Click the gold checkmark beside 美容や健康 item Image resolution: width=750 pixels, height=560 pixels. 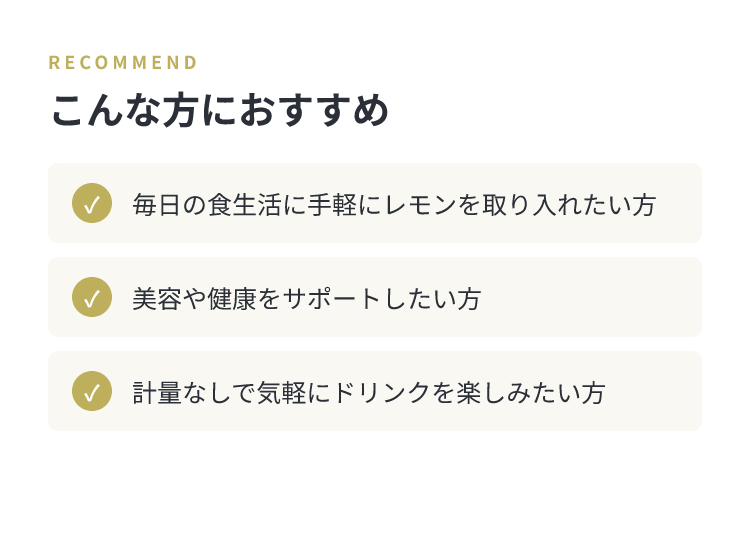click(x=92, y=297)
